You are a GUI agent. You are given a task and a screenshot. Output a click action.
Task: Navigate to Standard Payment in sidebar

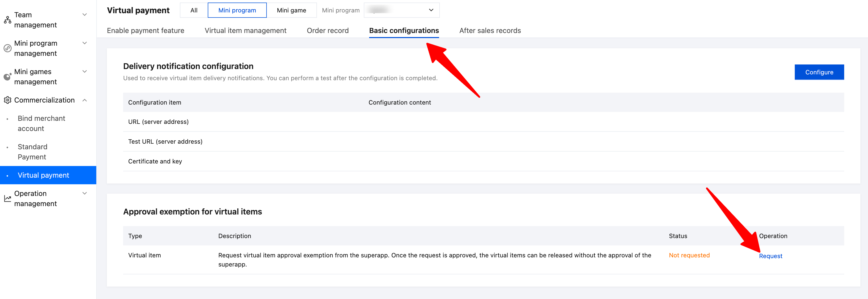(32, 152)
